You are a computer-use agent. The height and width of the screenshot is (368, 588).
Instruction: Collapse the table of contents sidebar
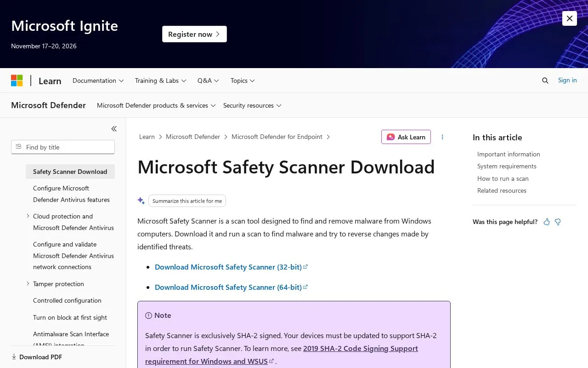114,129
